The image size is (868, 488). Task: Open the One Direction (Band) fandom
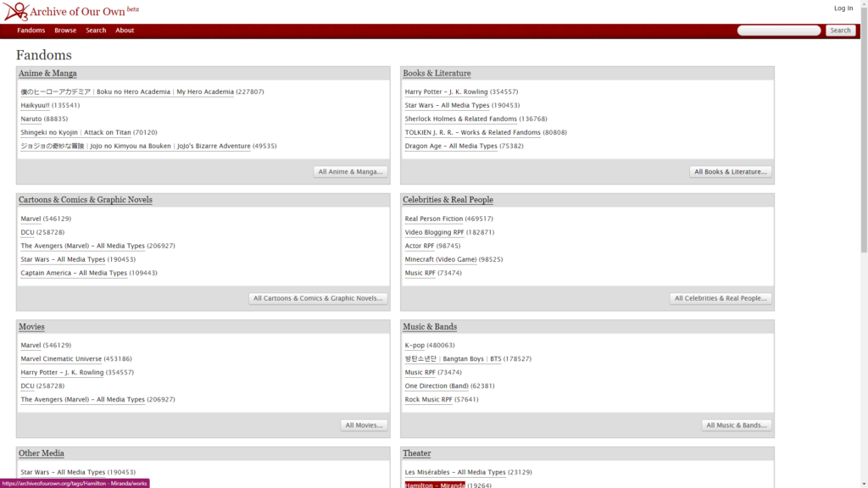(x=437, y=386)
